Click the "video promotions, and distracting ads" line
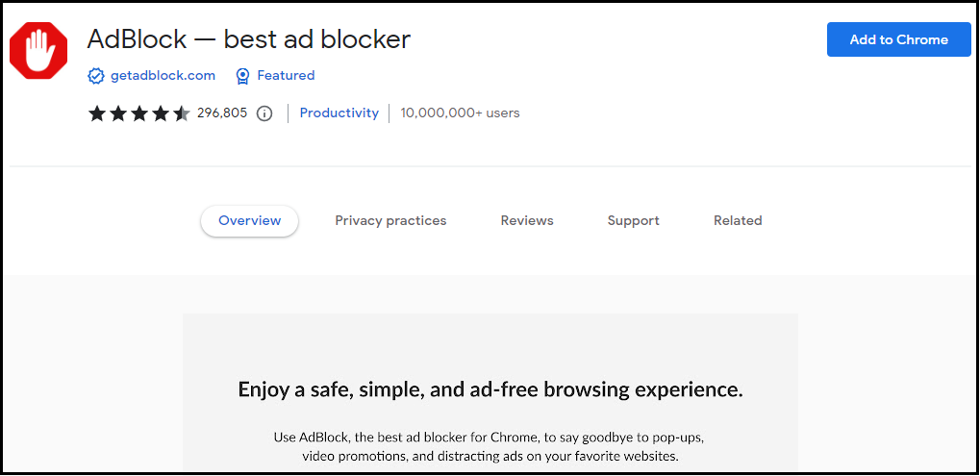980x476 pixels. pos(490,456)
